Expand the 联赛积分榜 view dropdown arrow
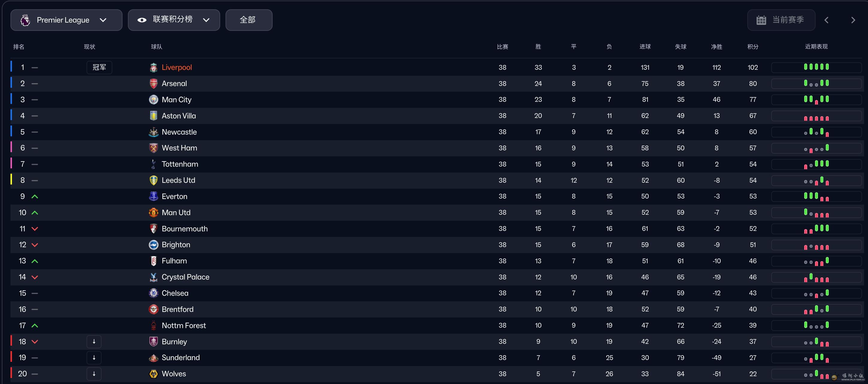Image resolution: width=868 pixels, height=384 pixels. (206, 20)
